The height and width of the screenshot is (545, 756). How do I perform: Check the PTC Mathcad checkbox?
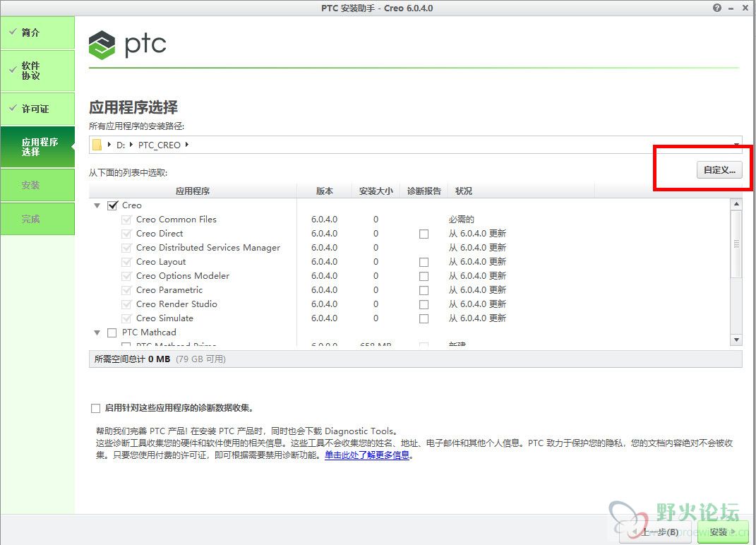pyautogui.click(x=112, y=333)
